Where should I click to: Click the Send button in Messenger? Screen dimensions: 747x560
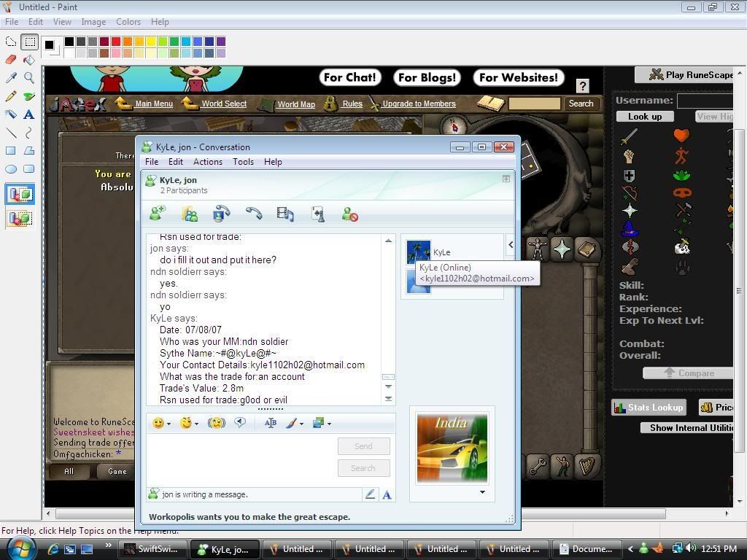tap(363, 446)
